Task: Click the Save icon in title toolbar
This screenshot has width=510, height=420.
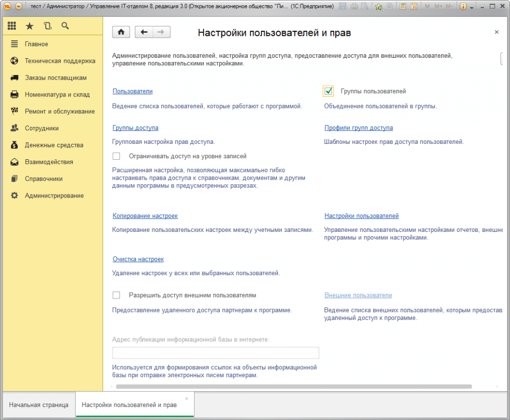Action: tap(343, 6)
